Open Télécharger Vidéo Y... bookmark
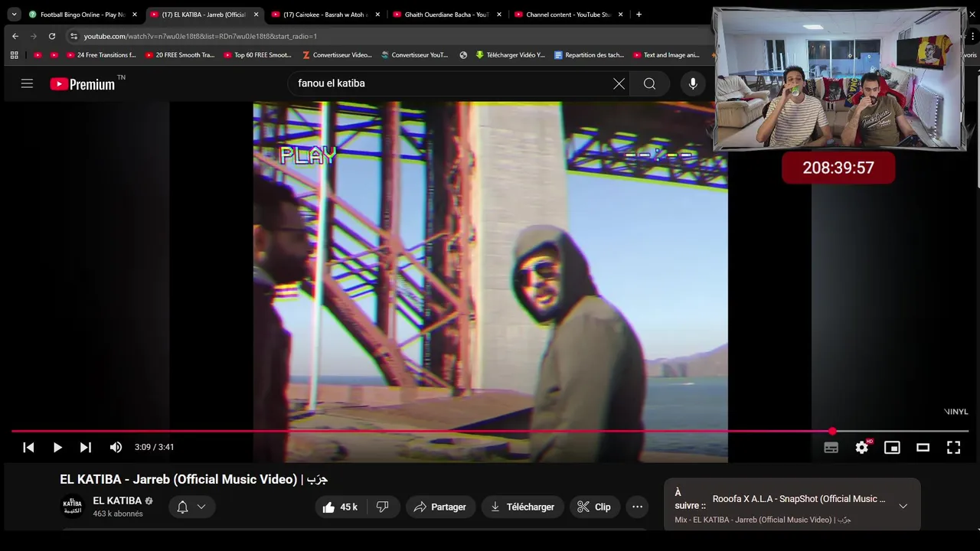 [x=510, y=55]
